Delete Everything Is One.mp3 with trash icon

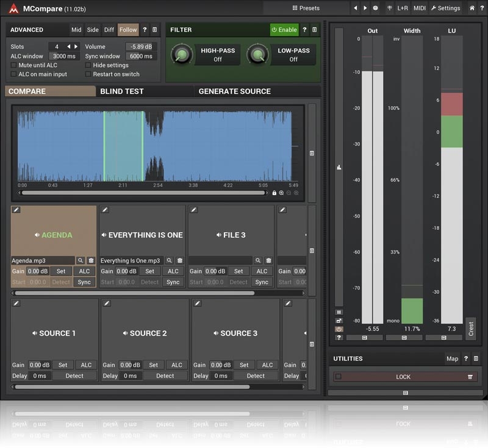pos(180,260)
